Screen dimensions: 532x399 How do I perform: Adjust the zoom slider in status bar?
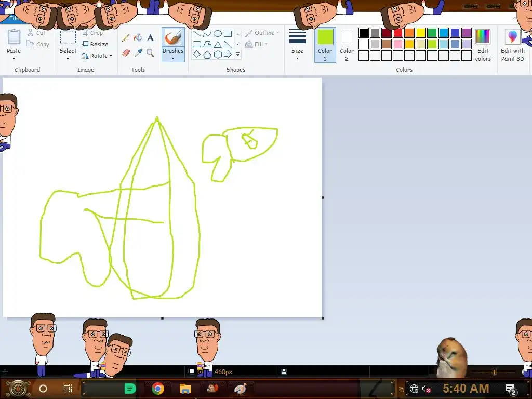pyautogui.click(x=495, y=372)
